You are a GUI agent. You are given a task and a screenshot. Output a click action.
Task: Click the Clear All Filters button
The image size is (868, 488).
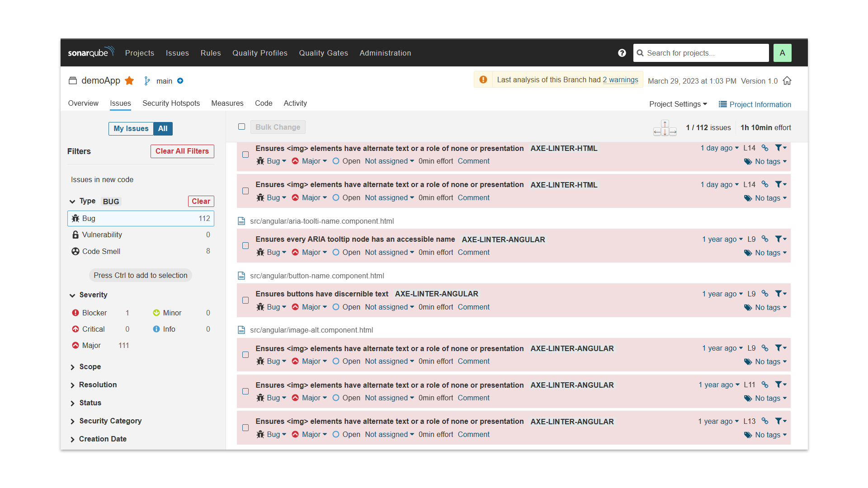point(182,151)
